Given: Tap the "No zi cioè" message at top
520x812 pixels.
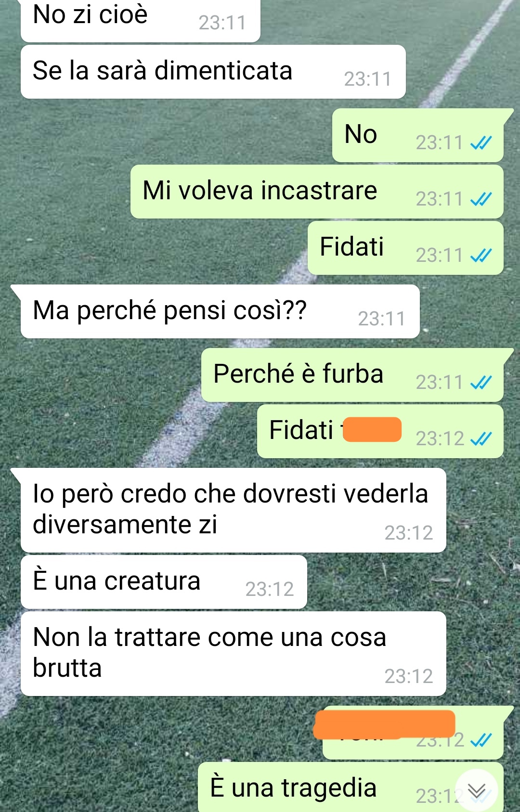Looking at the screenshot, I should click(141, 19).
